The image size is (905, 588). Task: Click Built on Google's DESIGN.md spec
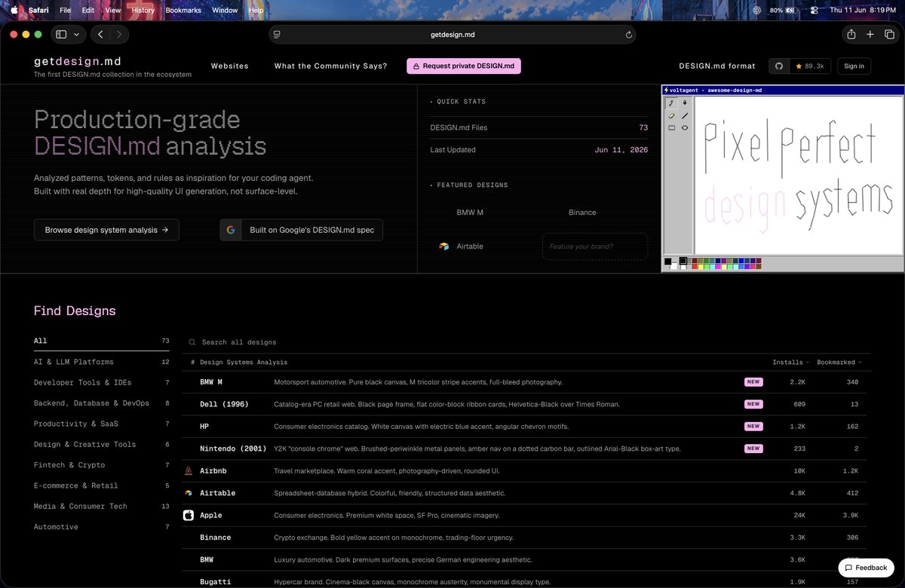pyautogui.click(x=302, y=230)
